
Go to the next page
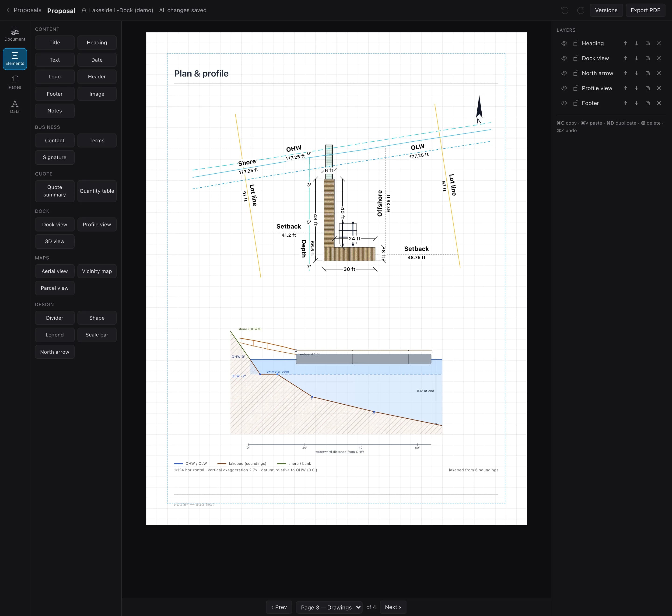pos(393,607)
